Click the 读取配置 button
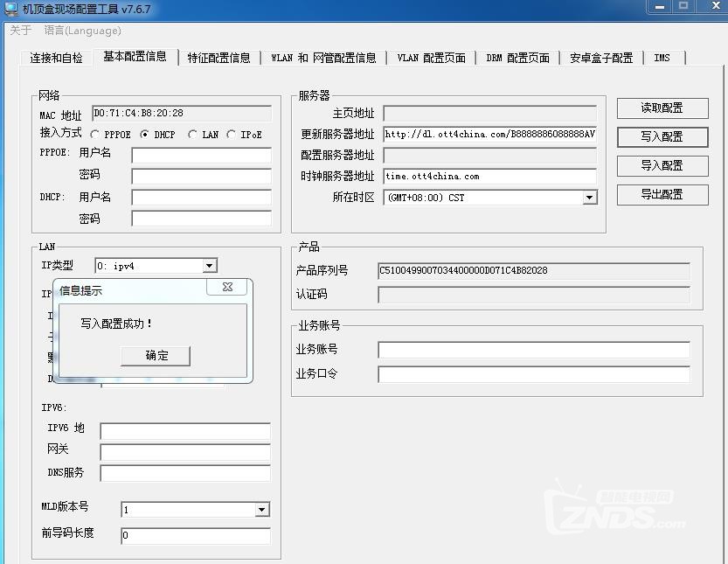Screen dimensions: 728x564 click(x=662, y=108)
